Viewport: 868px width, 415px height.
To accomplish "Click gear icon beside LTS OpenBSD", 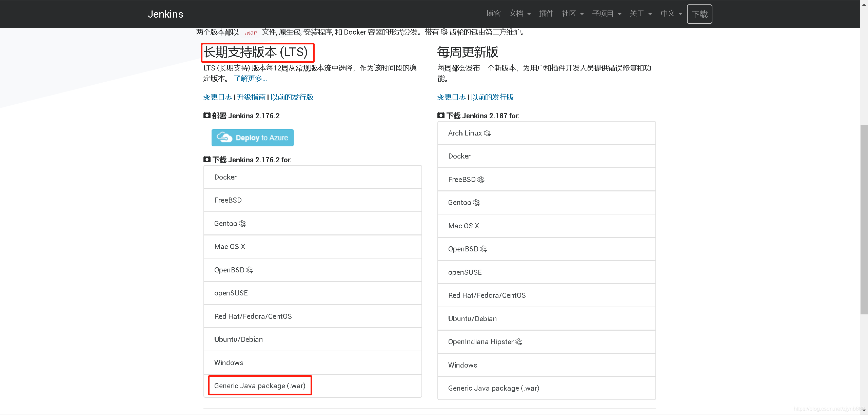I will pos(250,270).
